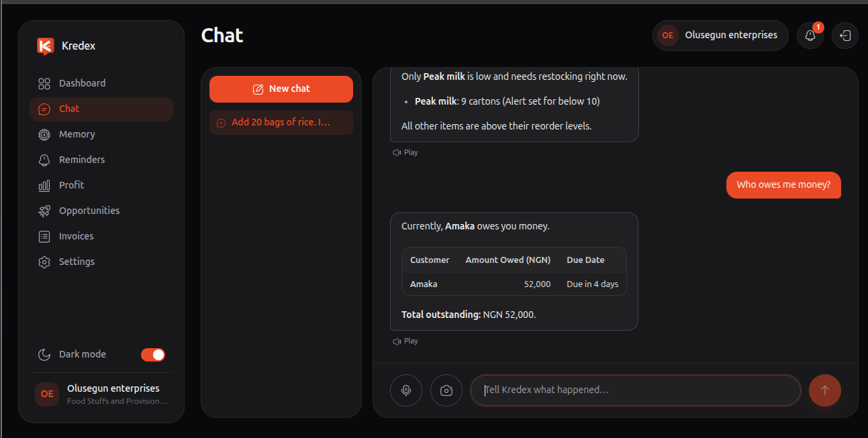This screenshot has height=438, width=868.
Task: Focus the 'Tell Kredex what happened' input
Action: pos(636,390)
